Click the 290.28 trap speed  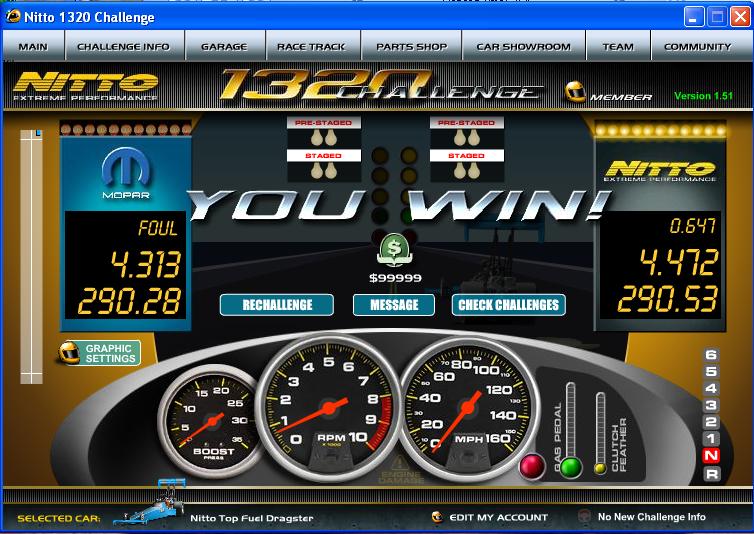[129, 301]
